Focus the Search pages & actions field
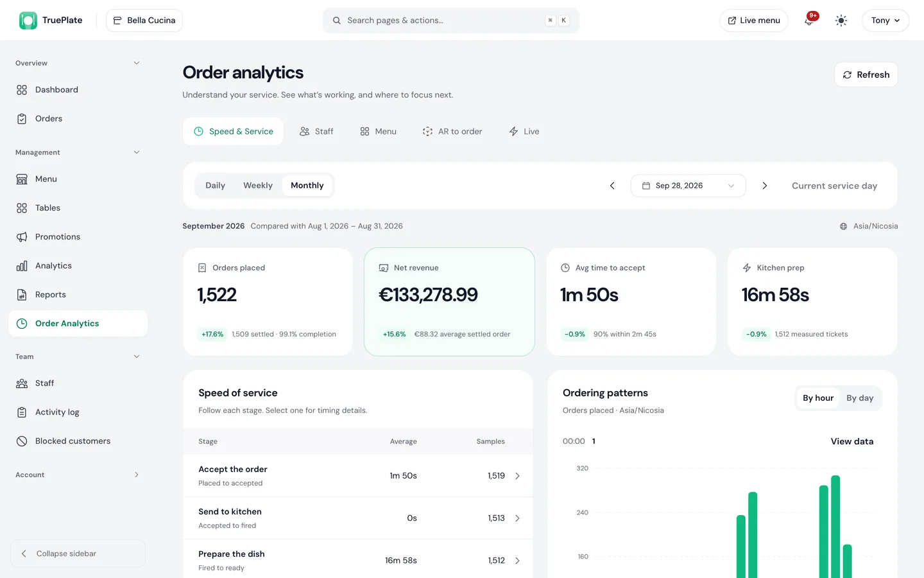924x578 pixels. pyautogui.click(x=451, y=21)
